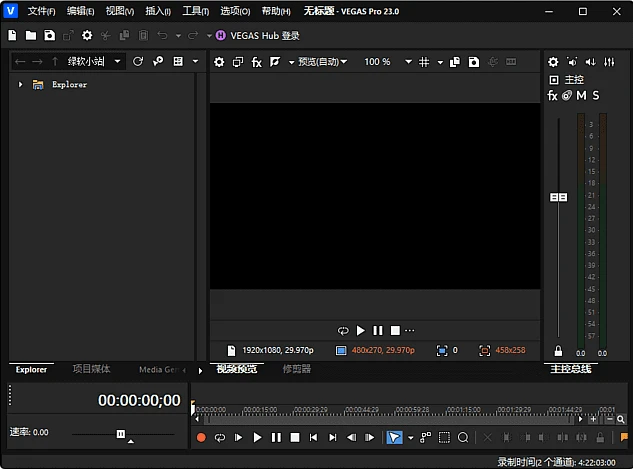This screenshot has width=633, height=469.
Task: Open the 插入(I) menu
Action: click(158, 11)
